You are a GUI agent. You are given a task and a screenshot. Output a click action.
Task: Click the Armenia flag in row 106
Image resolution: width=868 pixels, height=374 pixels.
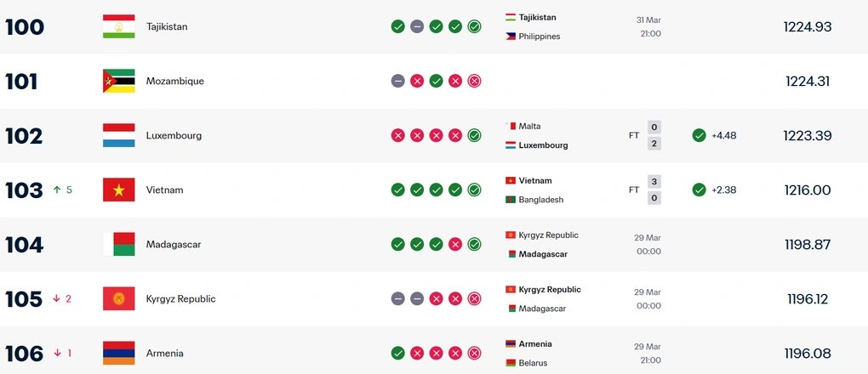pos(118,353)
